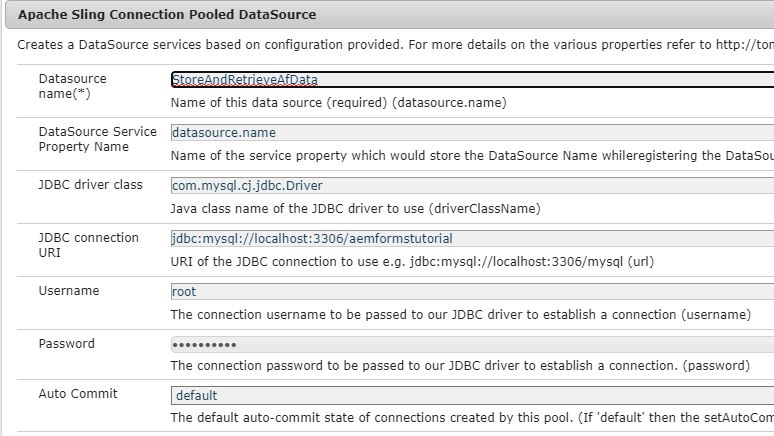774x436 pixels.
Task: Click the Username field containing root
Action: click(470, 291)
